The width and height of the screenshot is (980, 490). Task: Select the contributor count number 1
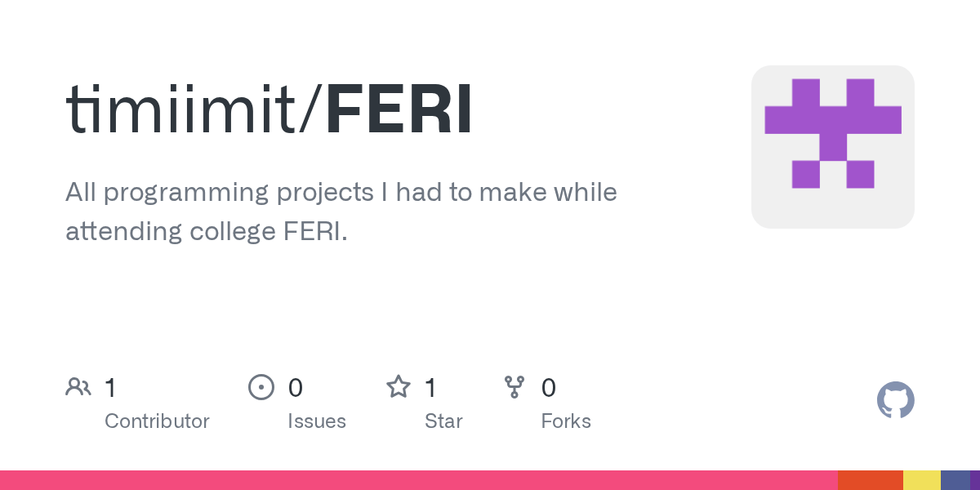pyautogui.click(x=110, y=388)
